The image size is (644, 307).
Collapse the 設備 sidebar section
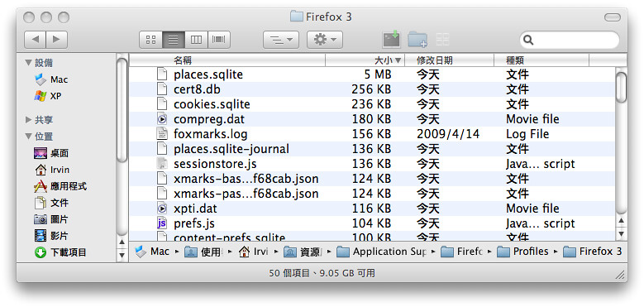(x=28, y=63)
